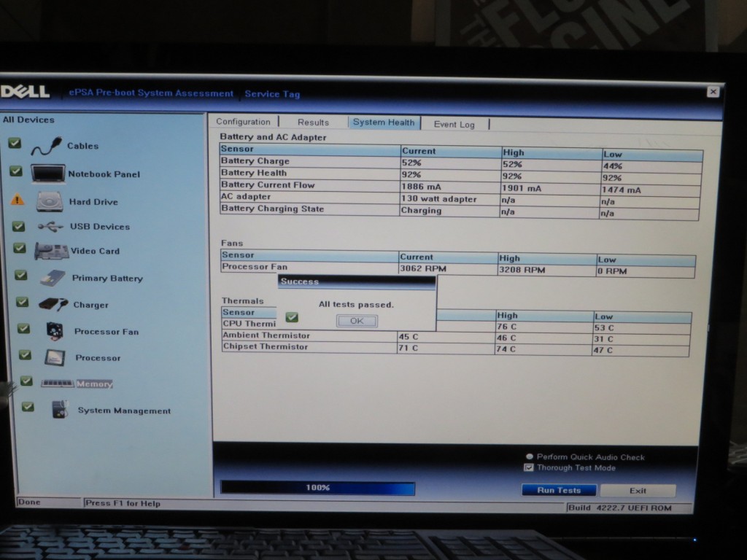Image resolution: width=747 pixels, height=560 pixels.
Task: Click the Cables device icon
Action: pyautogui.click(x=47, y=146)
